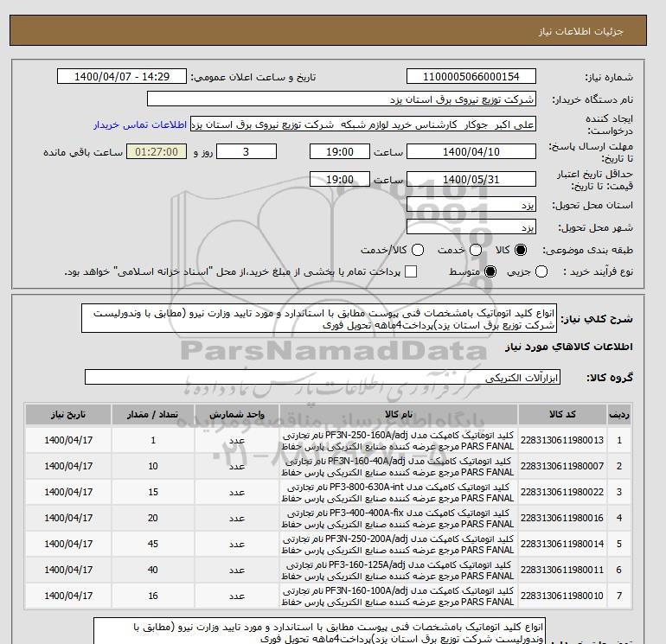Viewport: 666px width, 644px height.
Task: Click product name PF3-400-400A-fix
Action: (x=366, y=513)
